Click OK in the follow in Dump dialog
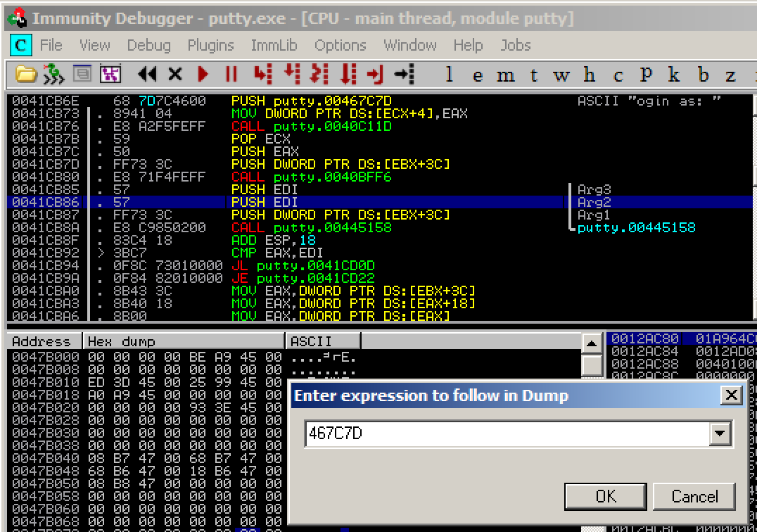Image resolution: width=757 pixels, height=532 pixels. (606, 496)
